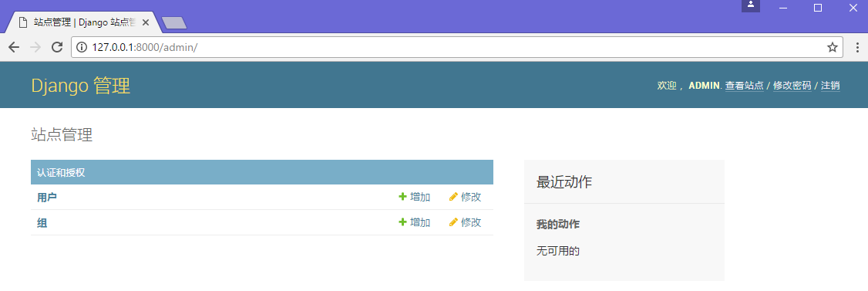Viewport: 868px width, 291px height.
Task: Open the 修改密码 link
Action: [792, 86]
